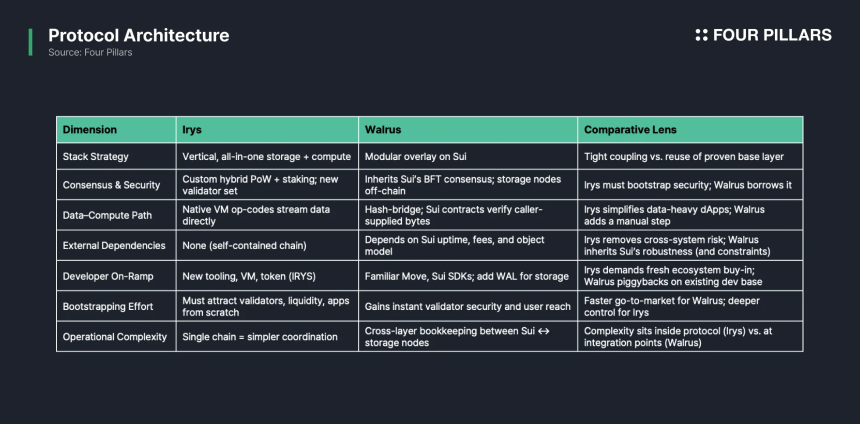Click the Source: Four Pillars caption
This screenshot has height=424, width=860.
(x=90, y=53)
